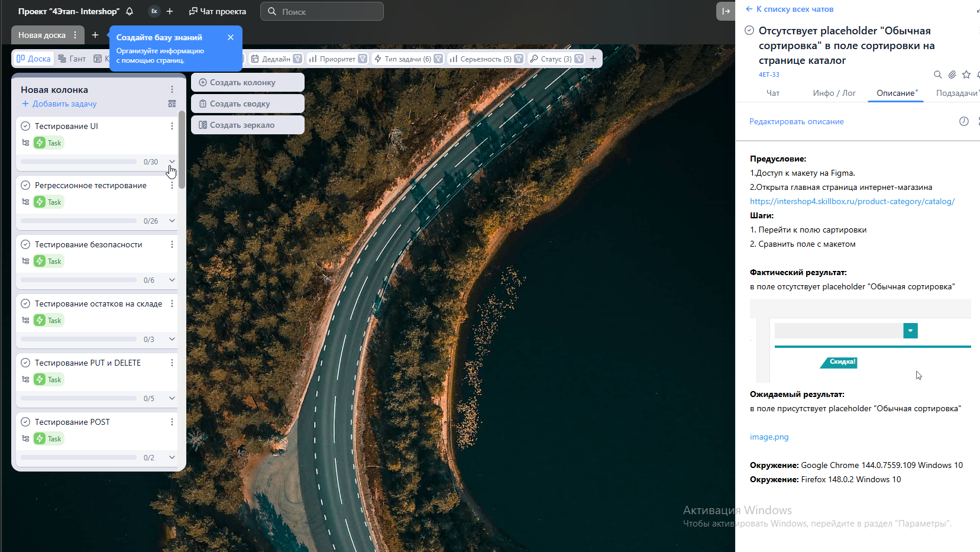Mark the Тестирование UI task as complete
Image resolution: width=980 pixels, height=552 pixels.
[25, 126]
